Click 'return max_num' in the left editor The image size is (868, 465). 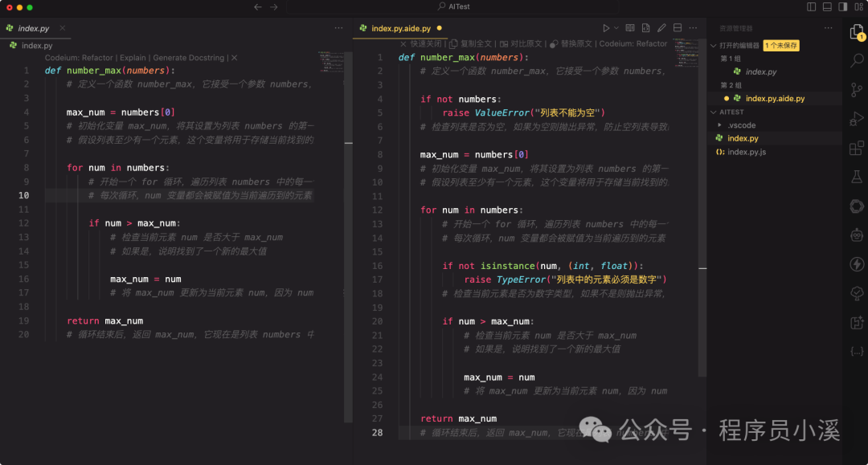pos(104,320)
